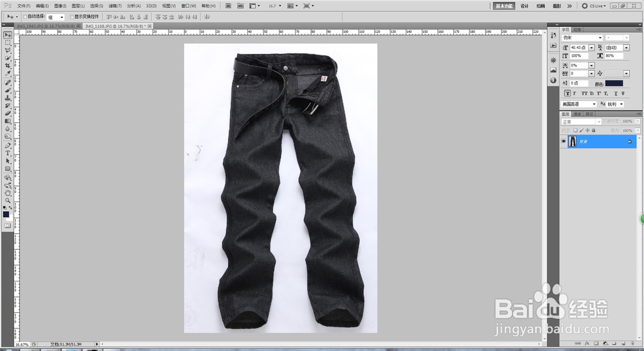The height and width of the screenshot is (351, 644).
Task: Show more workspaces with » button
Action: coord(569,6)
